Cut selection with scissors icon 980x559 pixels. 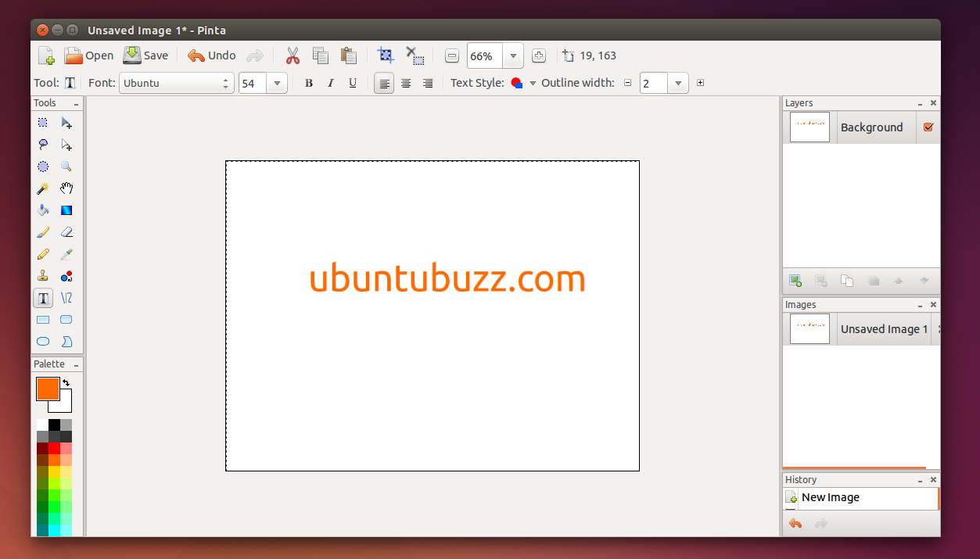pyautogui.click(x=293, y=56)
